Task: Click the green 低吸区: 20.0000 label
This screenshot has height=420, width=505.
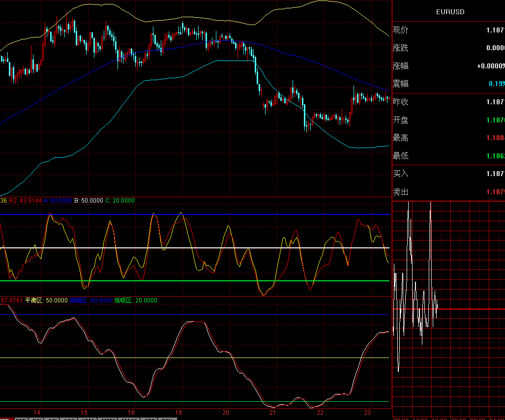Action: coord(136,300)
